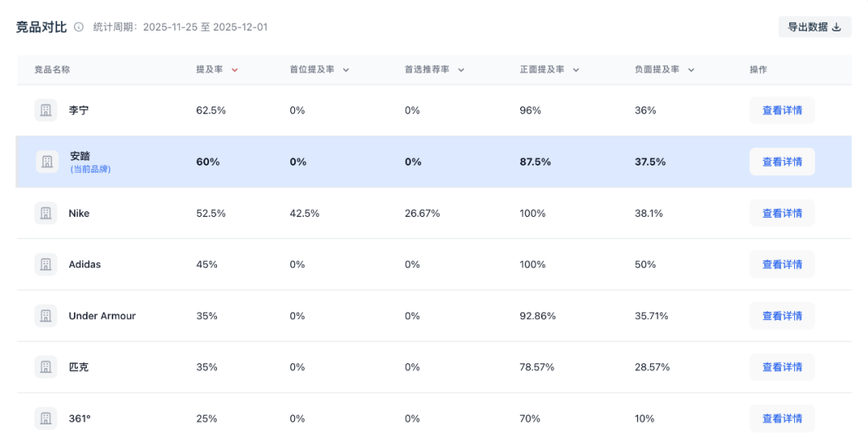Click the 竞品名称 column header
Screen dimensions: 868x446
(x=52, y=70)
